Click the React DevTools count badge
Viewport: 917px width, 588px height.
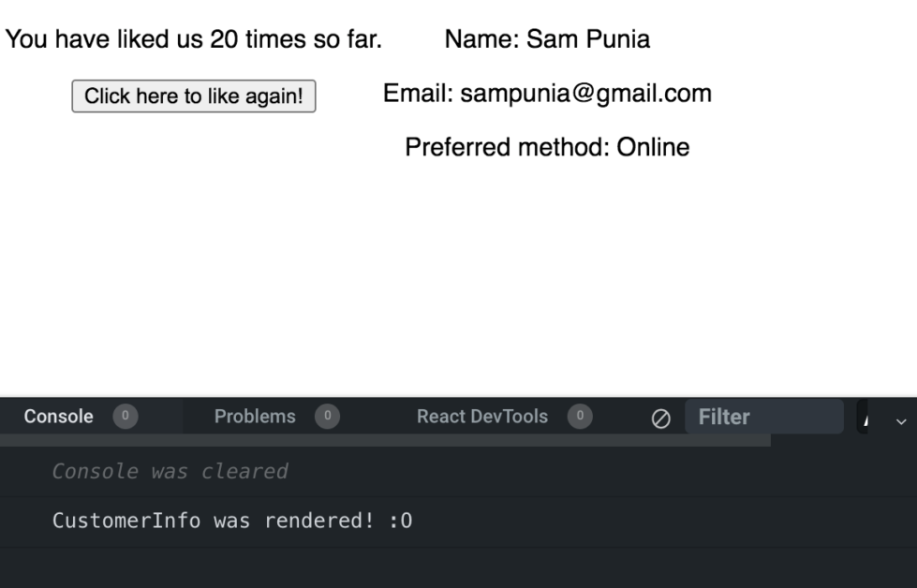point(579,417)
